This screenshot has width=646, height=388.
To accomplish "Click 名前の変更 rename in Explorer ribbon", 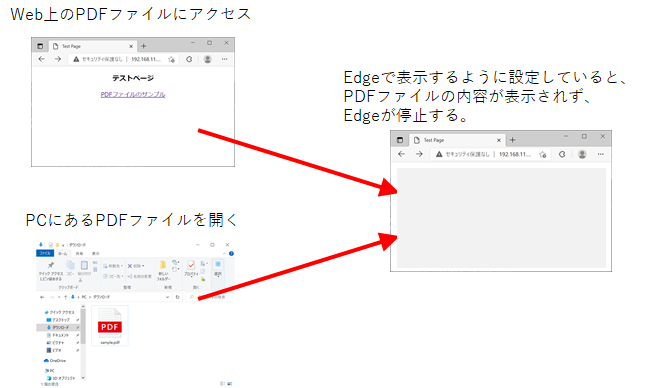I will coord(139,276).
